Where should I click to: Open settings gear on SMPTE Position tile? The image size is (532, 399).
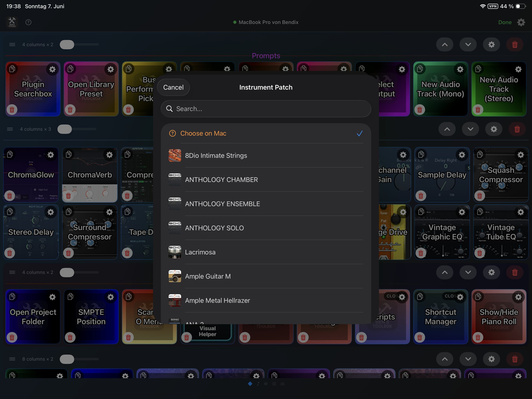click(x=110, y=297)
